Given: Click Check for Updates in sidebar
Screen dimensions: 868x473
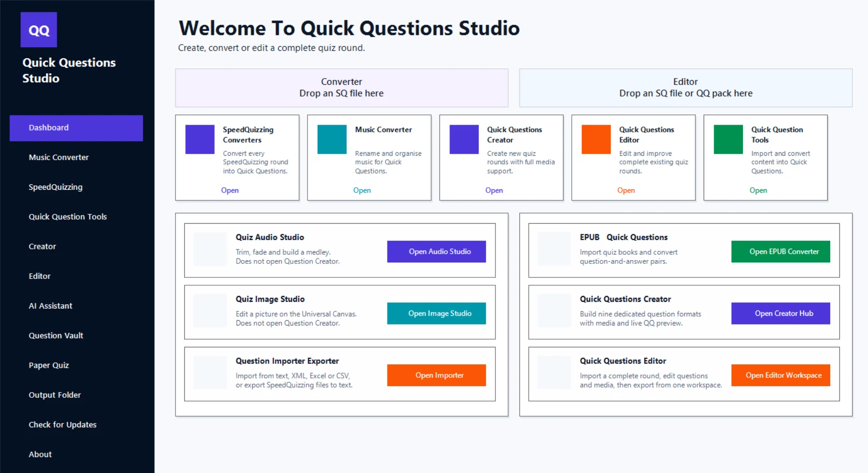Looking at the screenshot, I should click(76, 425).
